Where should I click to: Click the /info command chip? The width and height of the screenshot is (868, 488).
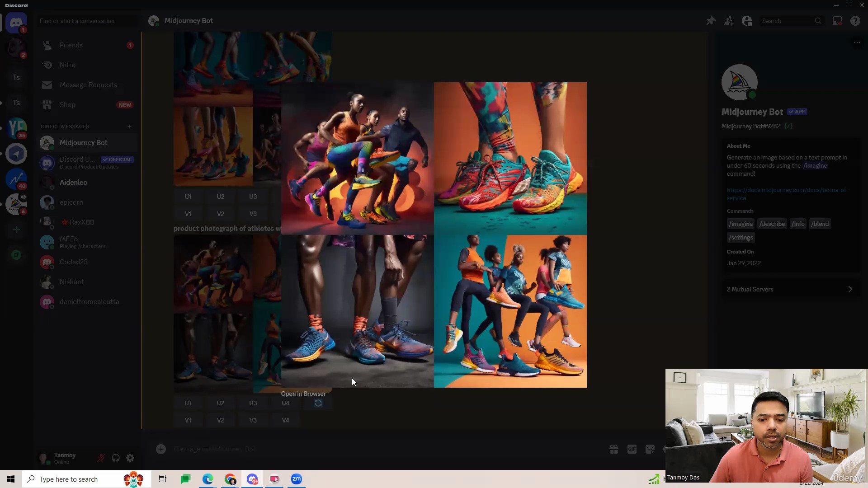(798, 224)
